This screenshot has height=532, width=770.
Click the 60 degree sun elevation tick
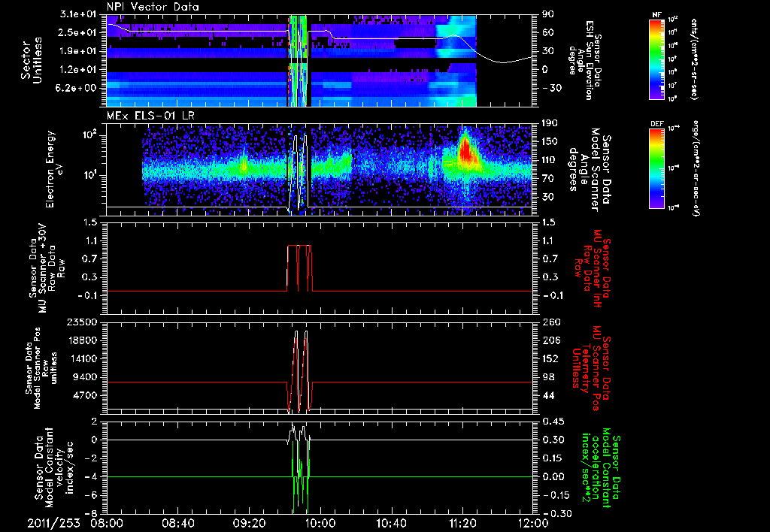548,32
